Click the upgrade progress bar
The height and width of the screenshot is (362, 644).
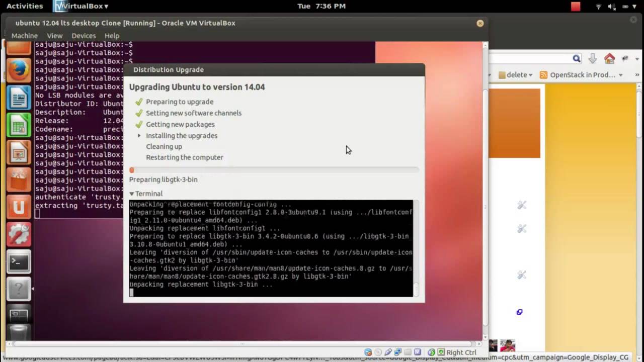pos(274,170)
